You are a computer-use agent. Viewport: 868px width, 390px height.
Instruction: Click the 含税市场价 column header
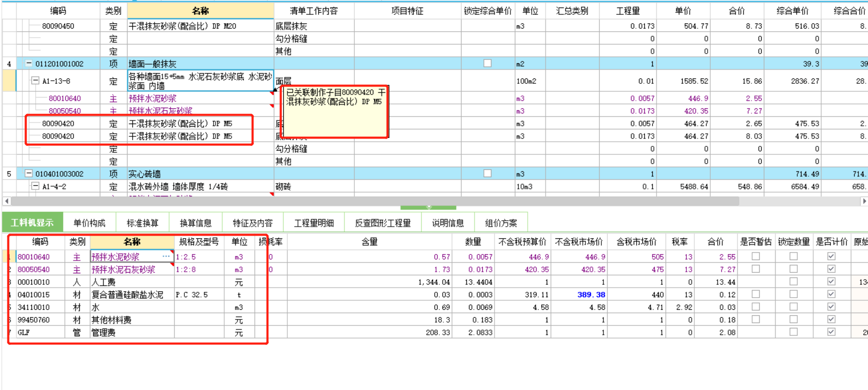pos(636,242)
